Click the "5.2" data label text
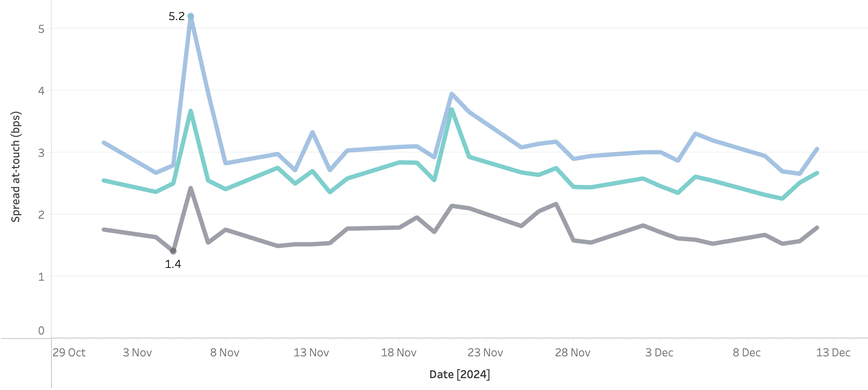This screenshot has height=390, width=868. click(x=177, y=16)
